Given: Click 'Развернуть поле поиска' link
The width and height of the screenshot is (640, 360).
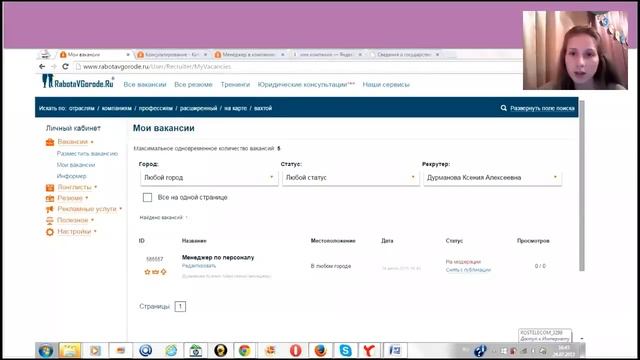Looking at the screenshot, I should click(542, 108).
